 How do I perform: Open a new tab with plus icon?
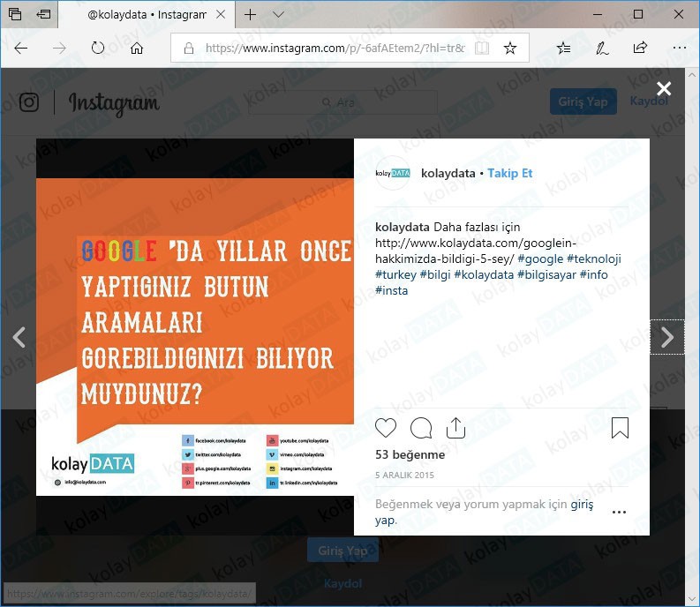coord(251,15)
